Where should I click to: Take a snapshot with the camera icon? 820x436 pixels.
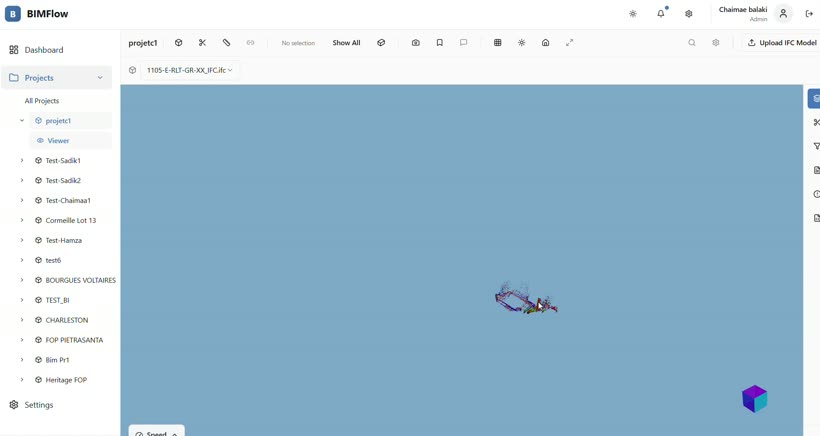416,43
